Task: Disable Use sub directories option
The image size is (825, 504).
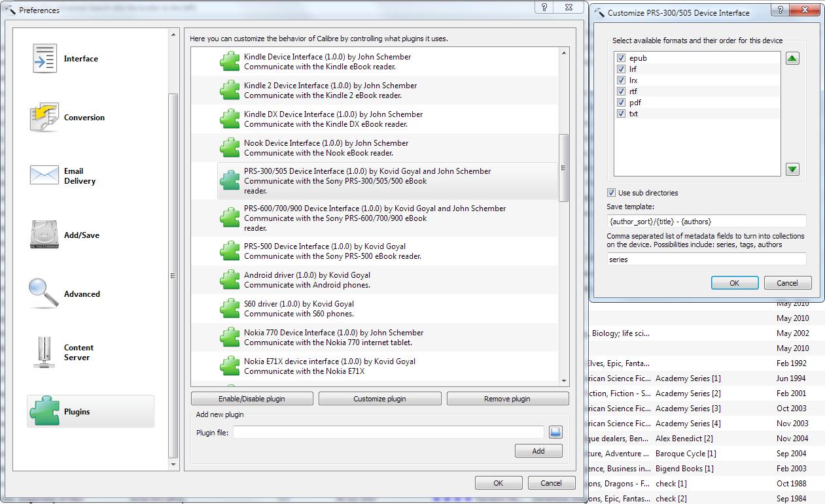Action: tap(611, 193)
